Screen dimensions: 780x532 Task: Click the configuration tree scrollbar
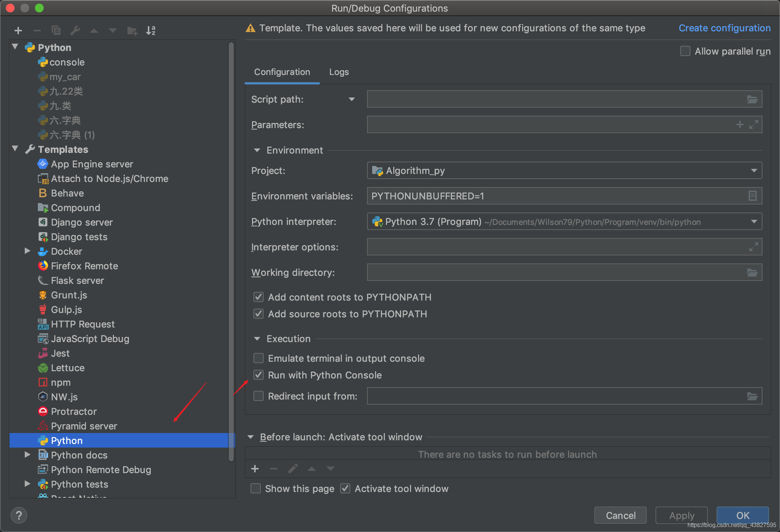tap(231, 252)
